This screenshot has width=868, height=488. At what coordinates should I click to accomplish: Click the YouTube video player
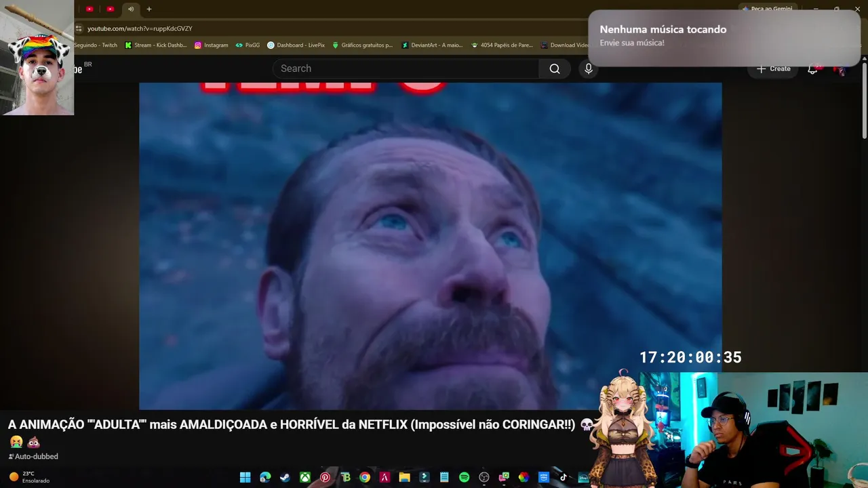click(x=431, y=246)
